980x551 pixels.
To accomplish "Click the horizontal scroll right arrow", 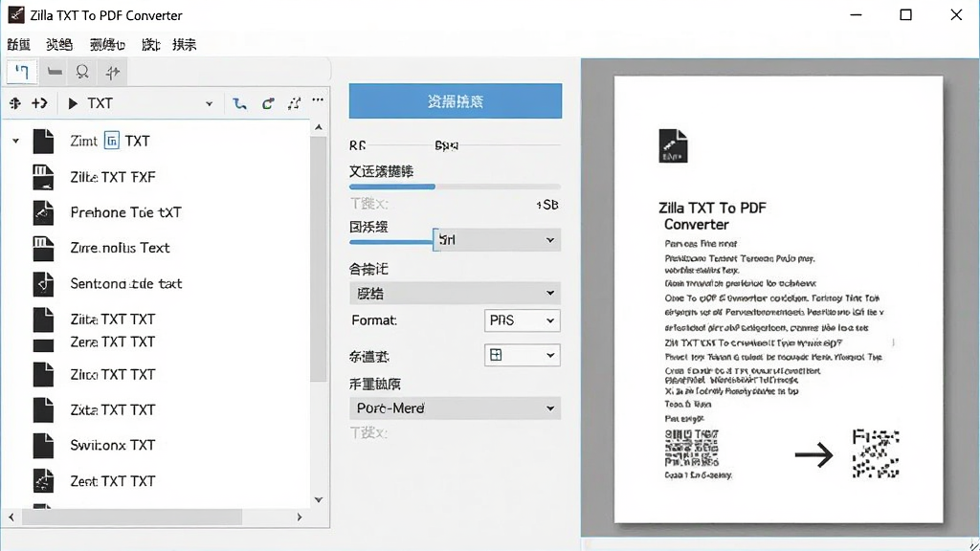I will pyautogui.click(x=300, y=518).
